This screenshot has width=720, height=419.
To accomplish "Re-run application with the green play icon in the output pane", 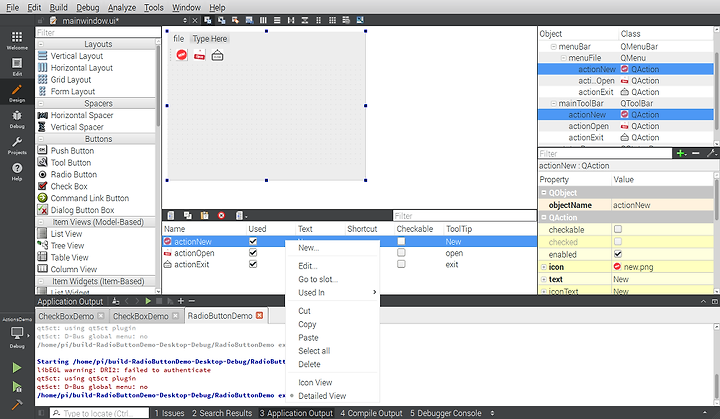I will click(148, 301).
